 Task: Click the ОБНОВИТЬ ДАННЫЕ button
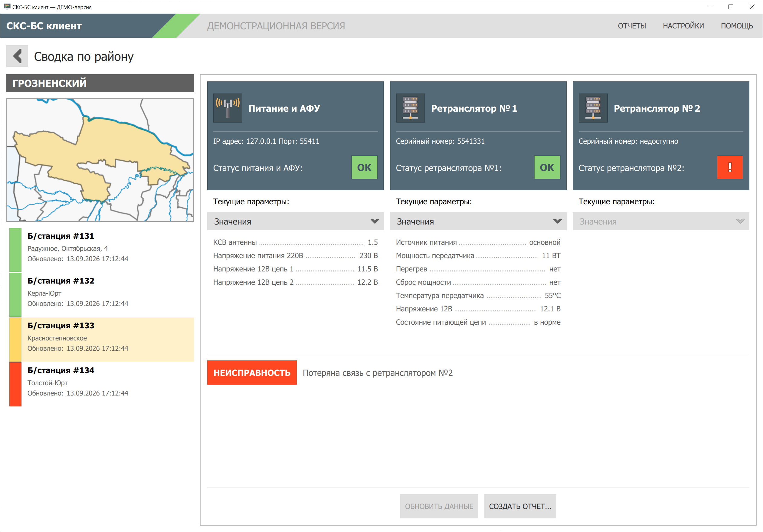click(x=439, y=506)
